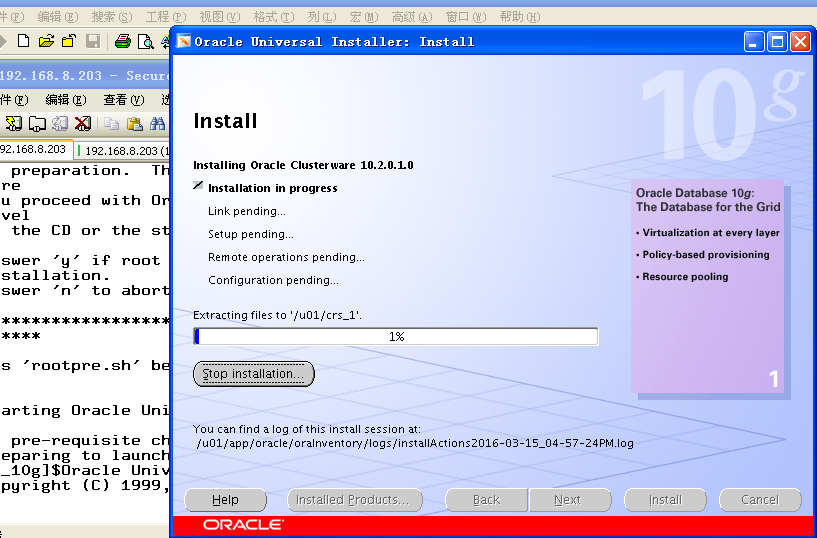
Task: Click the installActions log file path text
Action: click(x=415, y=444)
